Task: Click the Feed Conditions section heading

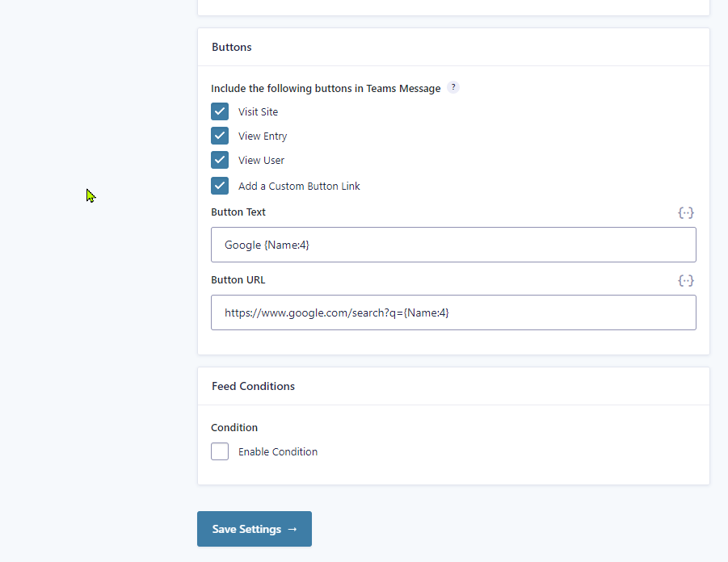Action: pyautogui.click(x=253, y=385)
